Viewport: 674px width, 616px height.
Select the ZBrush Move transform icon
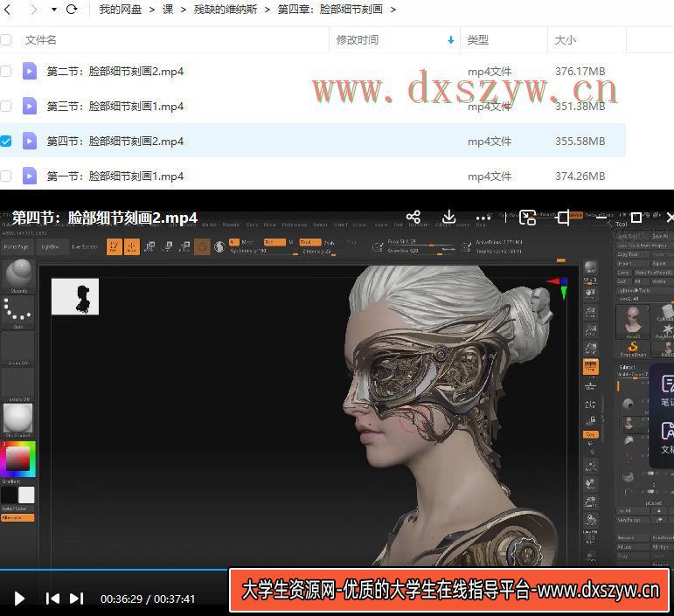[149, 246]
